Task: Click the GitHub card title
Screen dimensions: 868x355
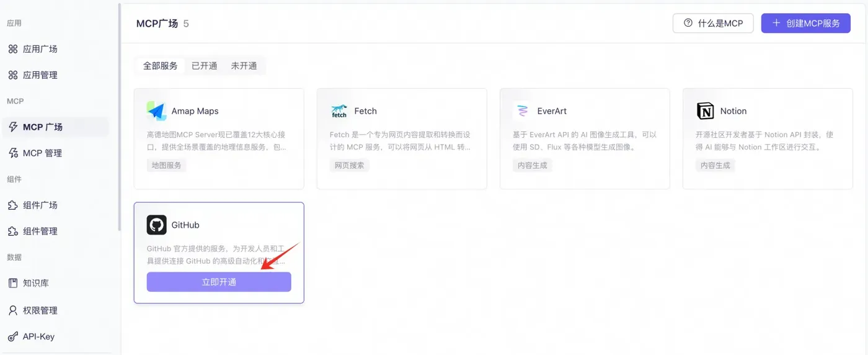Action: (185, 225)
